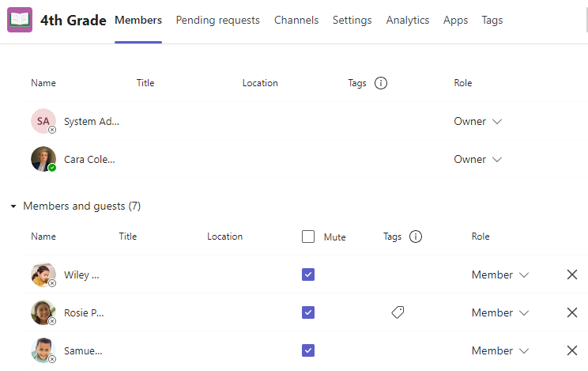Screen dimensions: 588x371
Task: Click the Tags info icon in members header
Action: click(x=416, y=237)
